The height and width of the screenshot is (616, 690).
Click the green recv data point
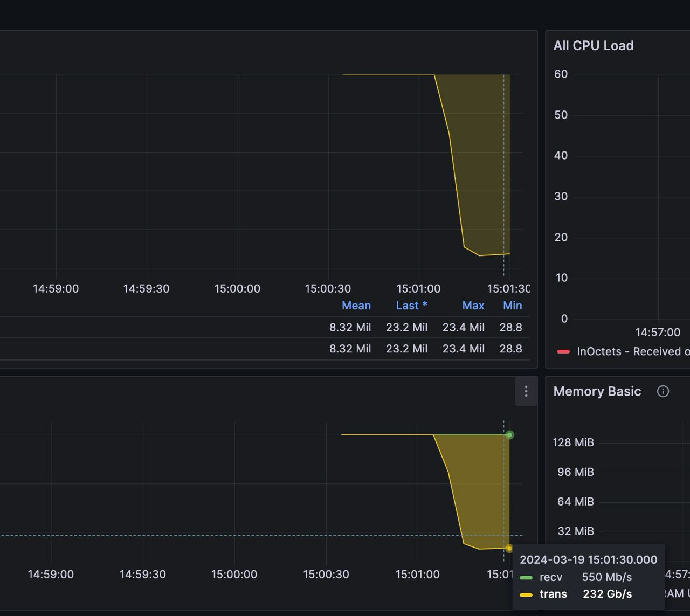509,435
